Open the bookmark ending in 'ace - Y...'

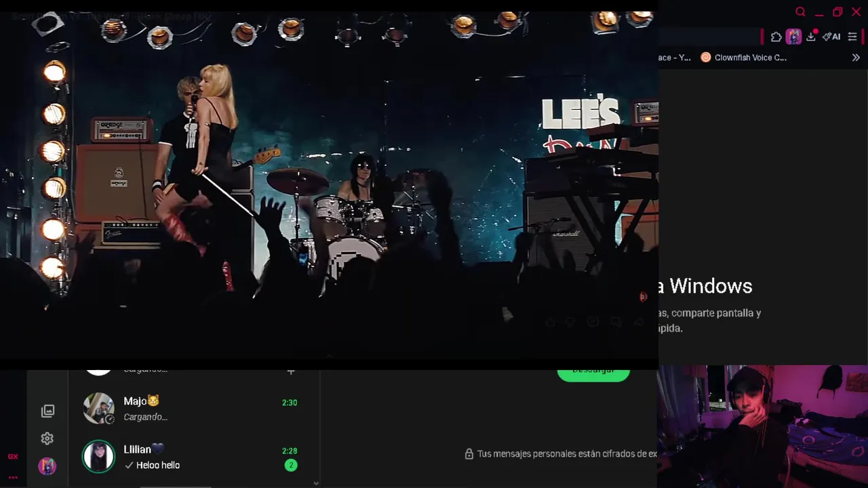[675, 58]
